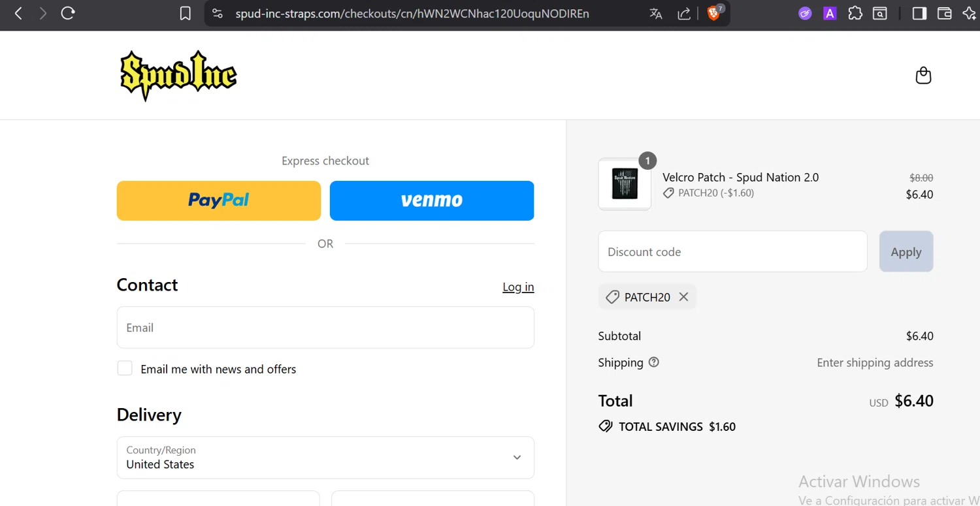Open the Velcro Patch product thumbnail

625,184
